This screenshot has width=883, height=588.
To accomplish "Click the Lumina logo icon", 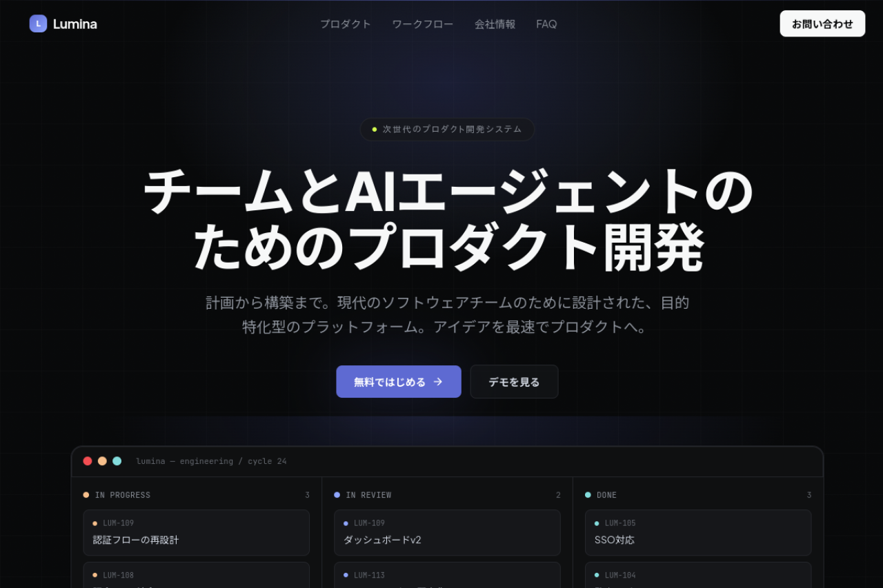I will point(38,23).
